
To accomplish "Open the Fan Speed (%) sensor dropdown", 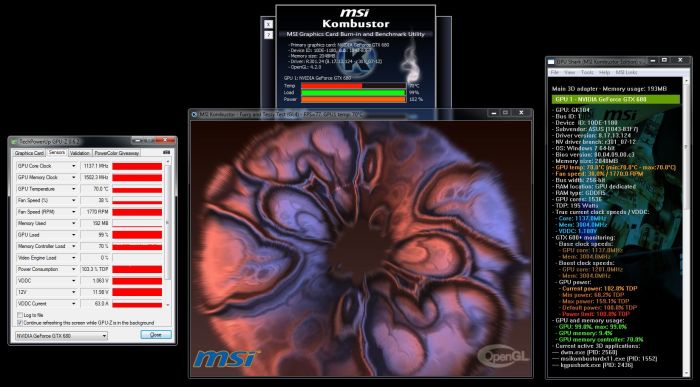I will coord(74,200).
